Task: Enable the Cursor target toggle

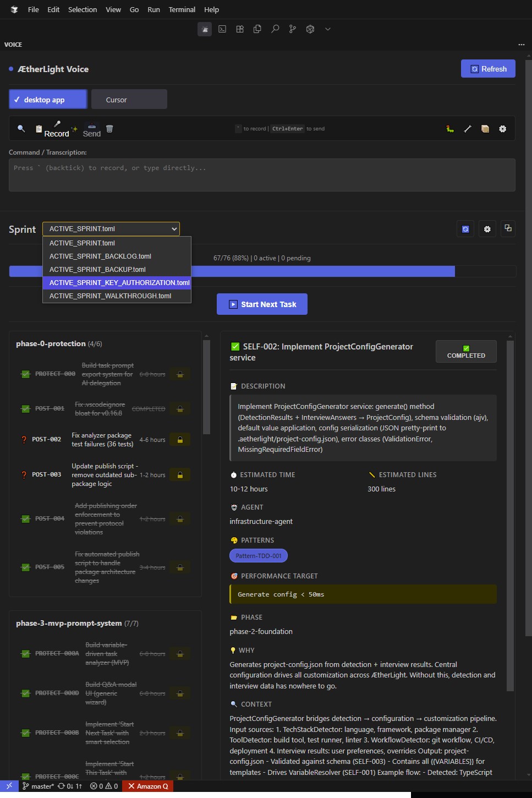Action: (x=129, y=99)
